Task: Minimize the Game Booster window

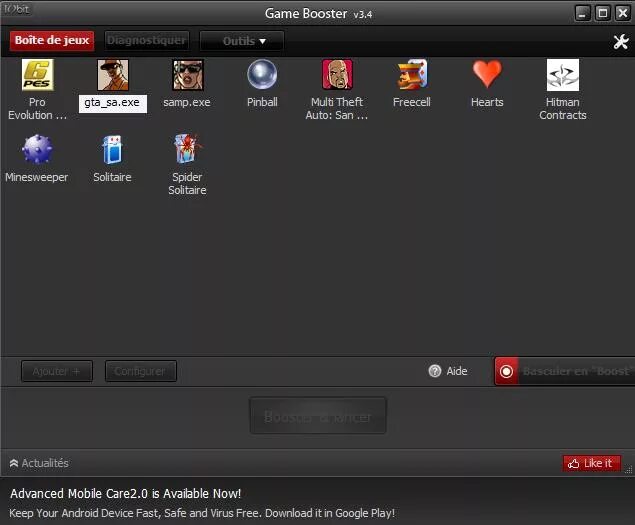Action: click(x=582, y=13)
